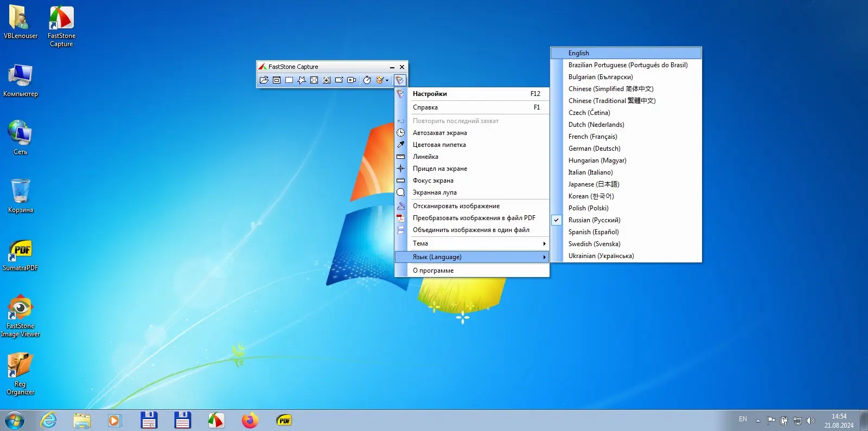
Task: Choose the Capture Rectangular Region tool
Action: coord(289,80)
